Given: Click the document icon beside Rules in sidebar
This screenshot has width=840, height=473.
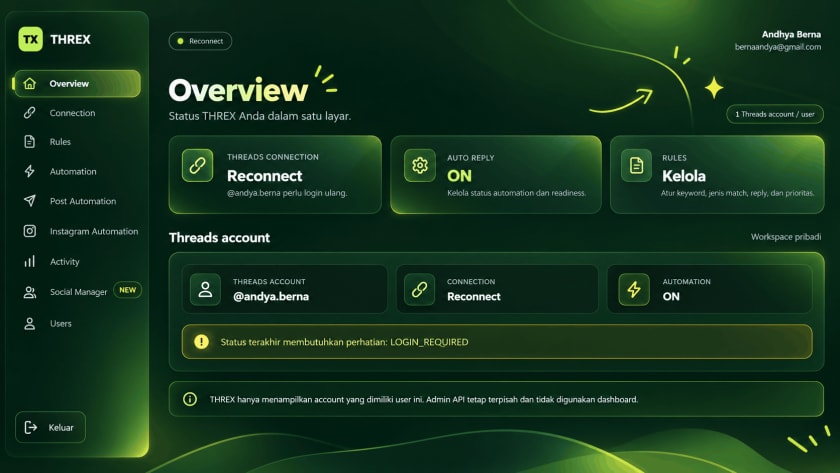Looking at the screenshot, I should point(29,141).
